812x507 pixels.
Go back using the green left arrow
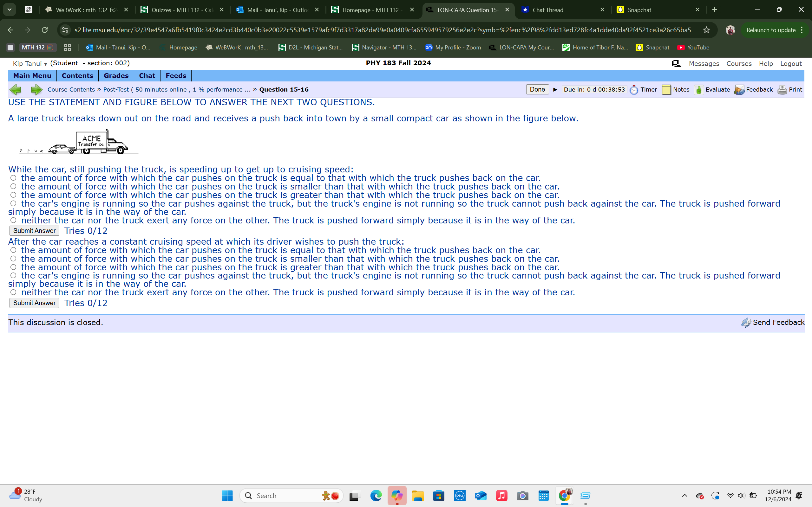coord(16,90)
